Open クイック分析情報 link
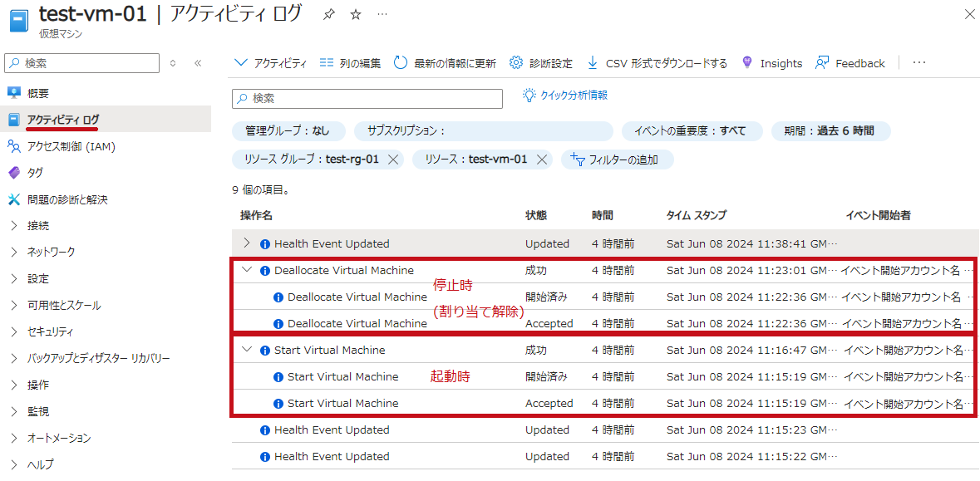 565,96
